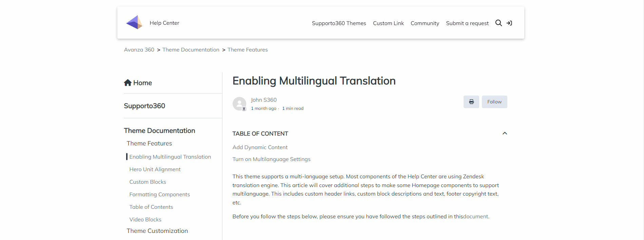This screenshot has height=240, width=644.
Task: Open Supporto360 Themes menu item
Action: click(x=339, y=23)
